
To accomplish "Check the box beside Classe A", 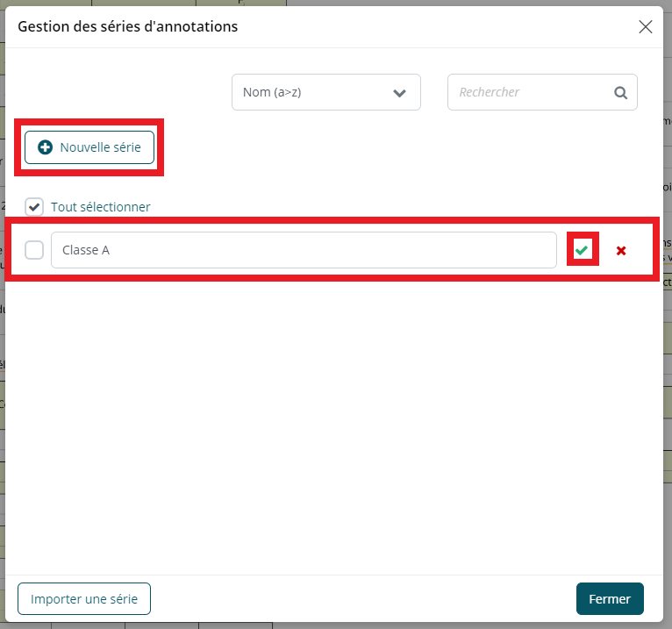I will (34, 250).
